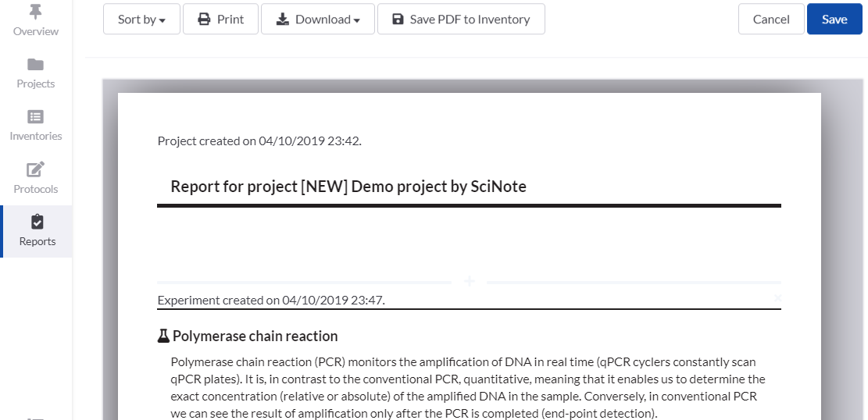Select the Polymerase chain reaction heading
Image resolution: width=868 pixels, height=420 pixels.
(255, 336)
